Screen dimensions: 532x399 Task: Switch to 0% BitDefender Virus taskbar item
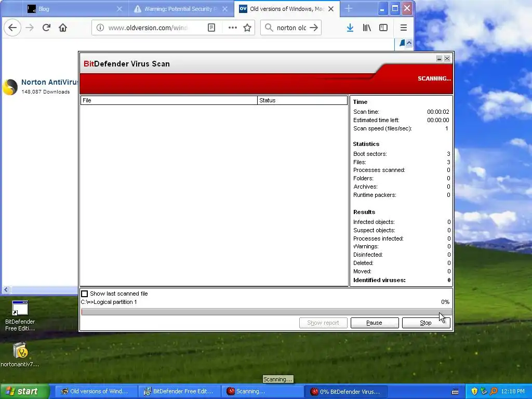(x=345, y=392)
